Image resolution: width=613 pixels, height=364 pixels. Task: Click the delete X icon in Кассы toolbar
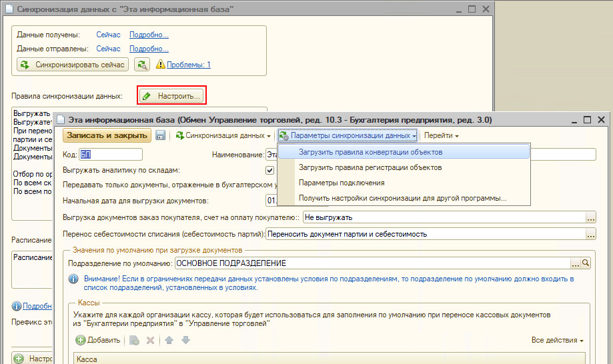click(x=151, y=340)
